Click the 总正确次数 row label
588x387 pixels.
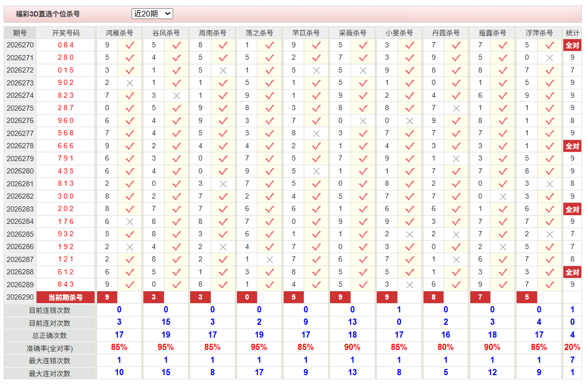[x=49, y=336]
